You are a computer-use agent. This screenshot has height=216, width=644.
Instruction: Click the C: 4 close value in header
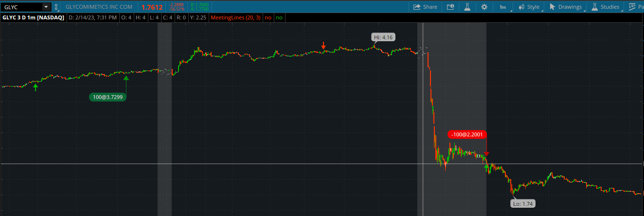[168, 17]
